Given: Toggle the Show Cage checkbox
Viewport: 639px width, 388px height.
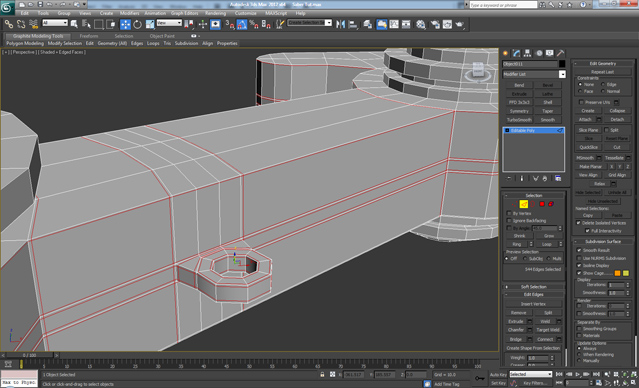Looking at the screenshot, I should click(579, 273).
